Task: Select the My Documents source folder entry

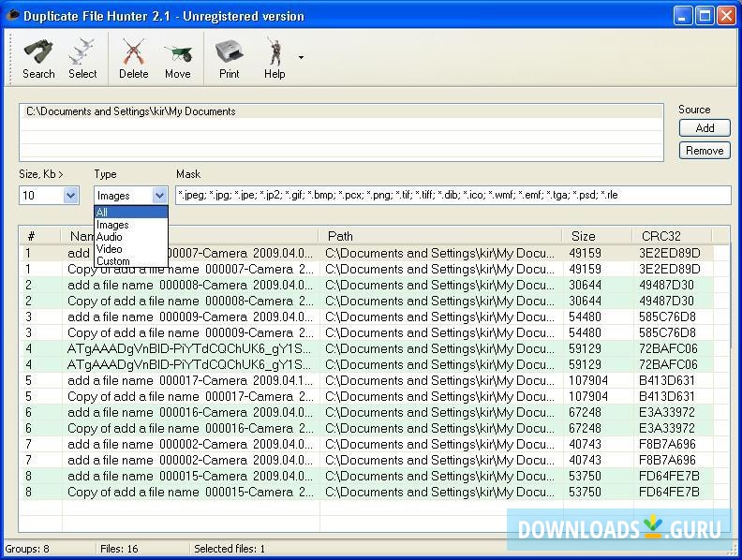Action: click(x=131, y=111)
